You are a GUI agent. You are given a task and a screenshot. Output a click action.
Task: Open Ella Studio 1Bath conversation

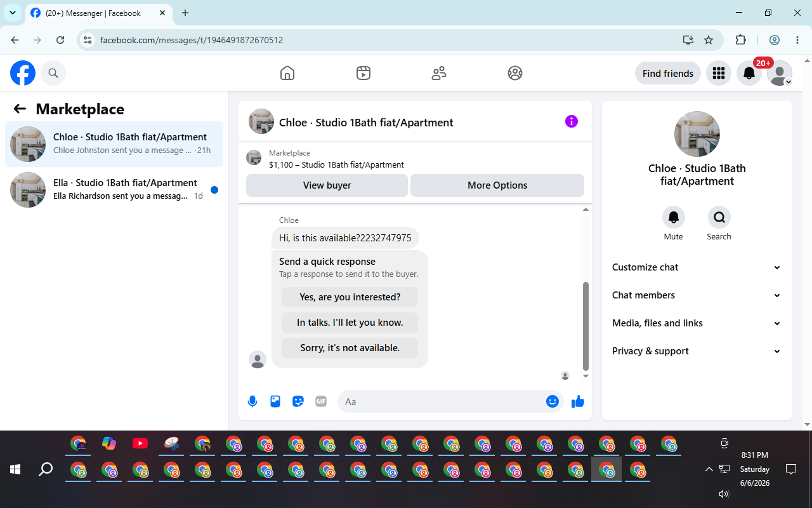(114, 190)
